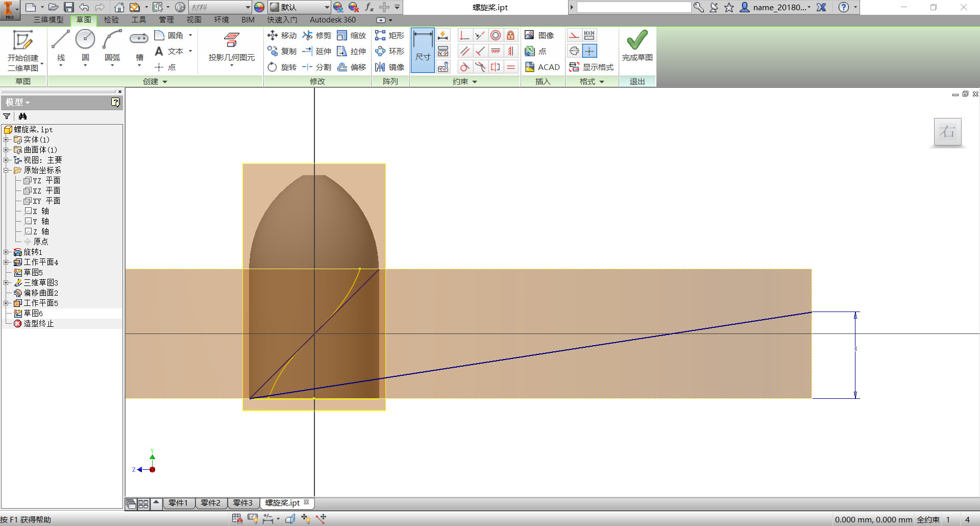Viewport: 980px width, 526px height.
Task: Switch to the 三维模型 ribbon tab
Action: click(48, 19)
